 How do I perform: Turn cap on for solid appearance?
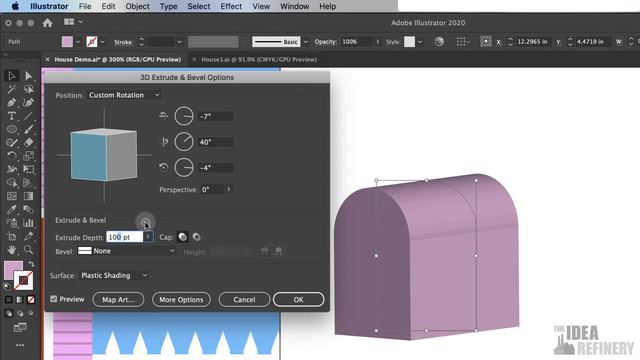pos(182,237)
